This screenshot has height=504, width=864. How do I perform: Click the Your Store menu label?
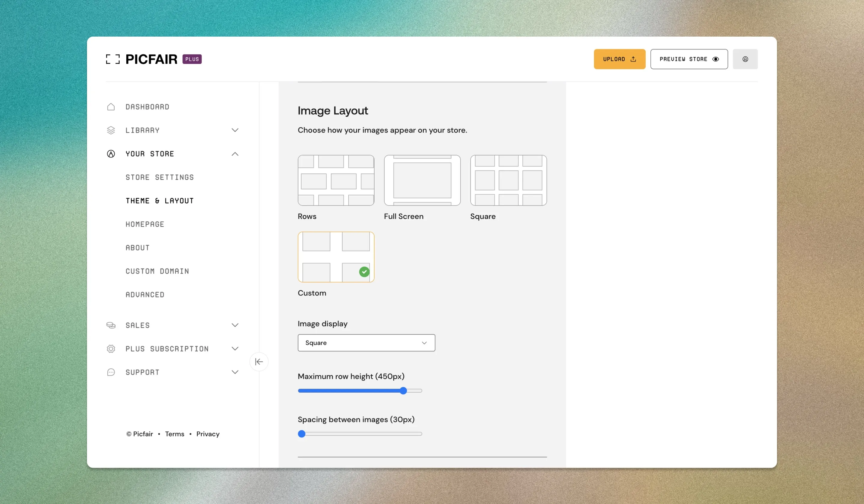click(150, 154)
